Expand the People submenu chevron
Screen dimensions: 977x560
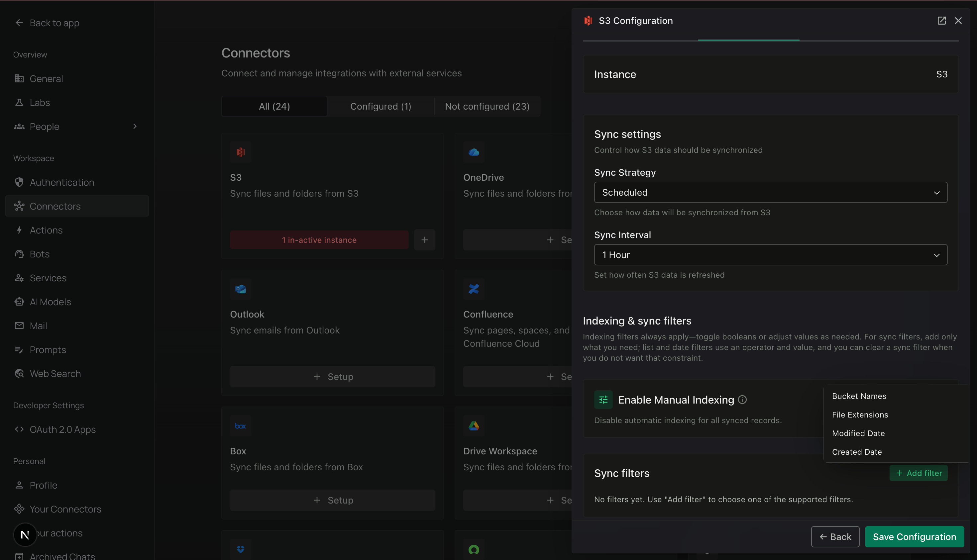tap(135, 127)
